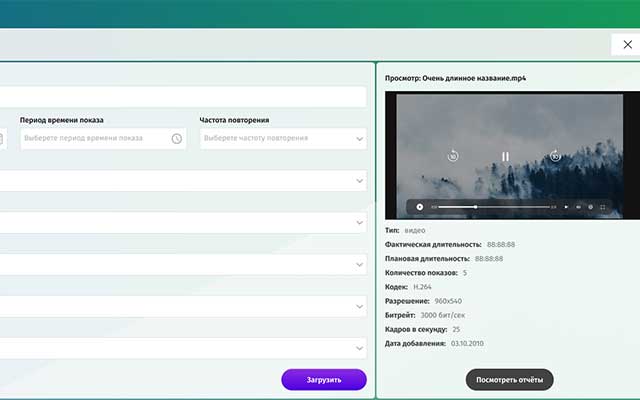Click the clock icon in the Период времени показа field
Screen dimensions: 640x400
click(176, 138)
